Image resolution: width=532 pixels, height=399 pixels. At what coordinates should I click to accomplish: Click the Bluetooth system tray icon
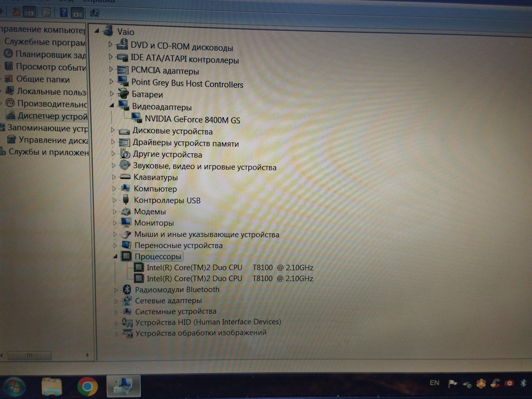523,383
